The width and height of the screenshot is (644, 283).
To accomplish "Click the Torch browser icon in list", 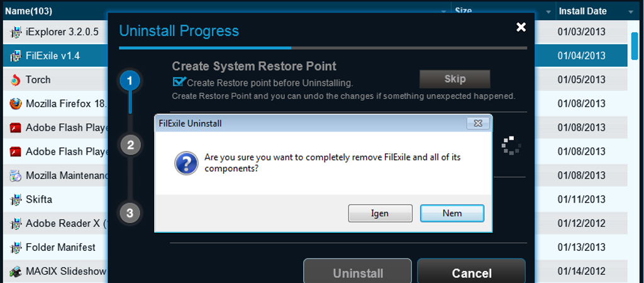I will (x=15, y=80).
